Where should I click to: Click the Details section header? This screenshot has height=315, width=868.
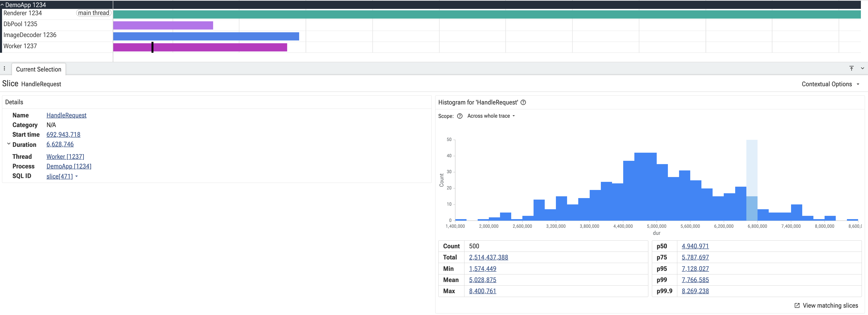(x=14, y=102)
